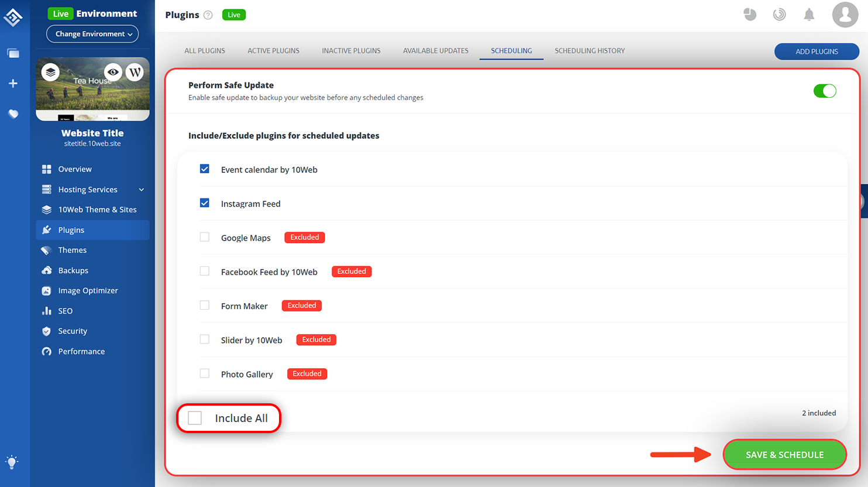Open the Available Updates tab
Image resolution: width=868 pixels, height=487 pixels.
pyautogui.click(x=435, y=51)
